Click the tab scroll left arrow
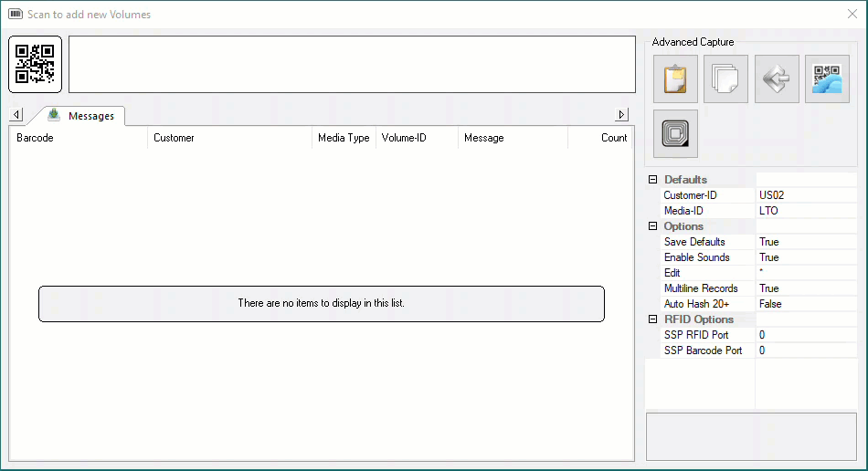The width and height of the screenshot is (868, 471). click(x=16, y=114)
